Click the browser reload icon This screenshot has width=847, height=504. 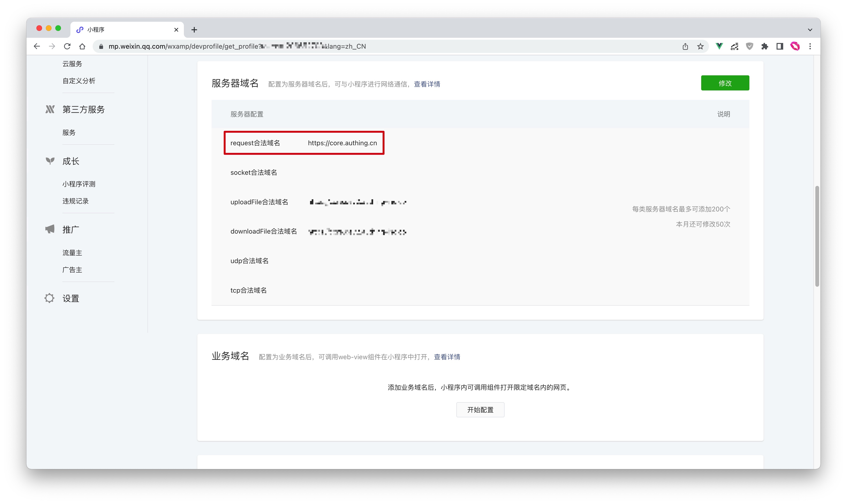tap(67, 46)
